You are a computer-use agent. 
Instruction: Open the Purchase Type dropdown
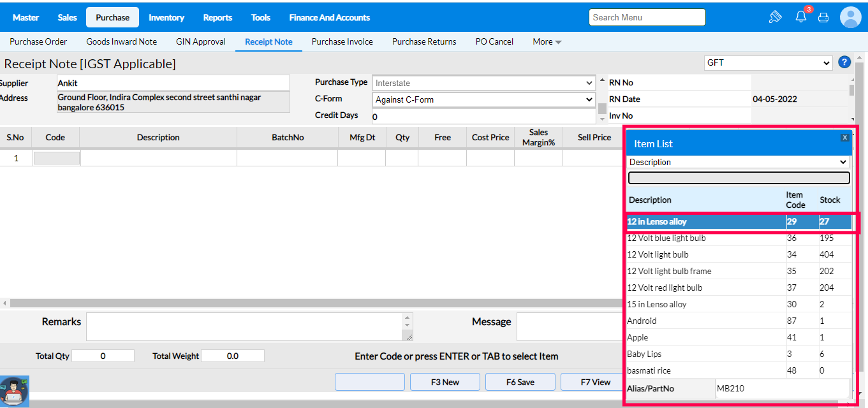click(483, 83)
